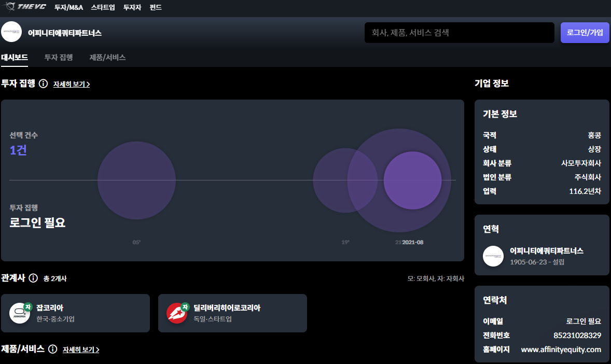The image size is (611, 364).
Task: Click info icon next to 관계사 heading
Action: pyautogui.click(x=34, y=278)
